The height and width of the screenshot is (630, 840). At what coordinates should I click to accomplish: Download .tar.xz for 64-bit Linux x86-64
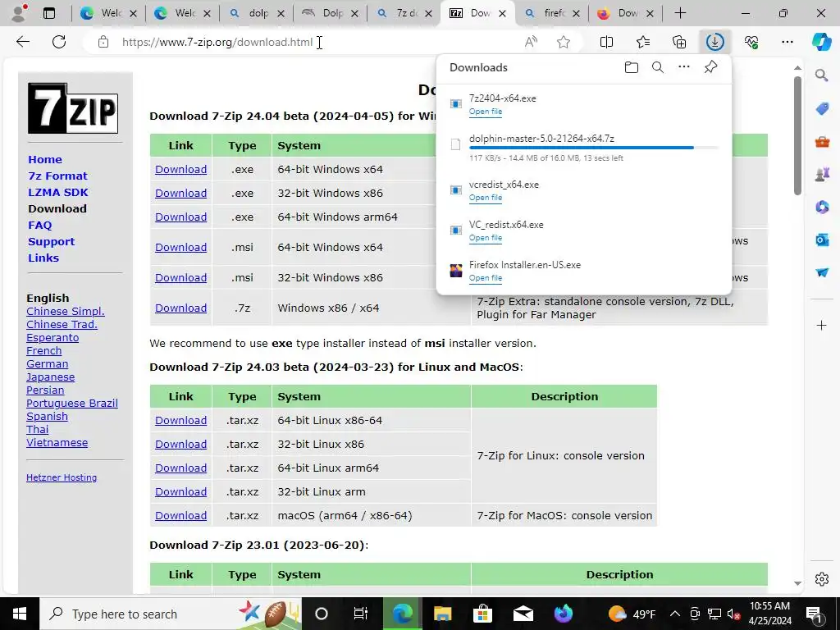point(181,421)
